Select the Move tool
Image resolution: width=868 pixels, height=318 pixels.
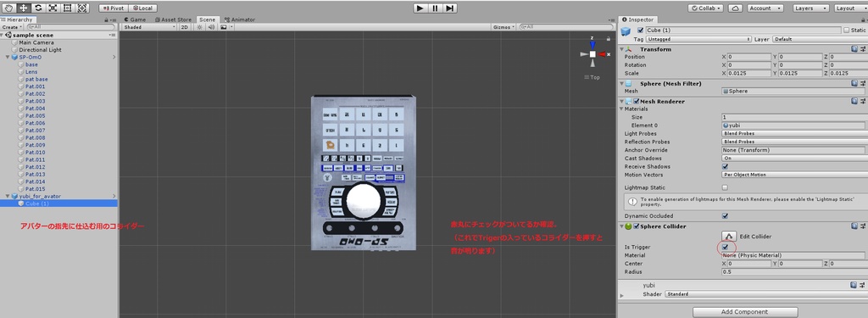coord(24,8)
